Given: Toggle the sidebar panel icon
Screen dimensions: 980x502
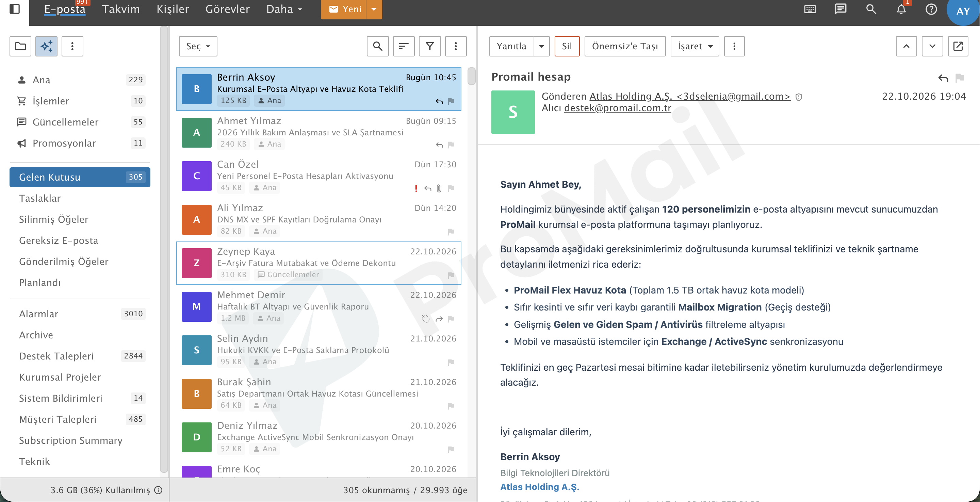Looking at the screenshot, I should click(14, 9).
